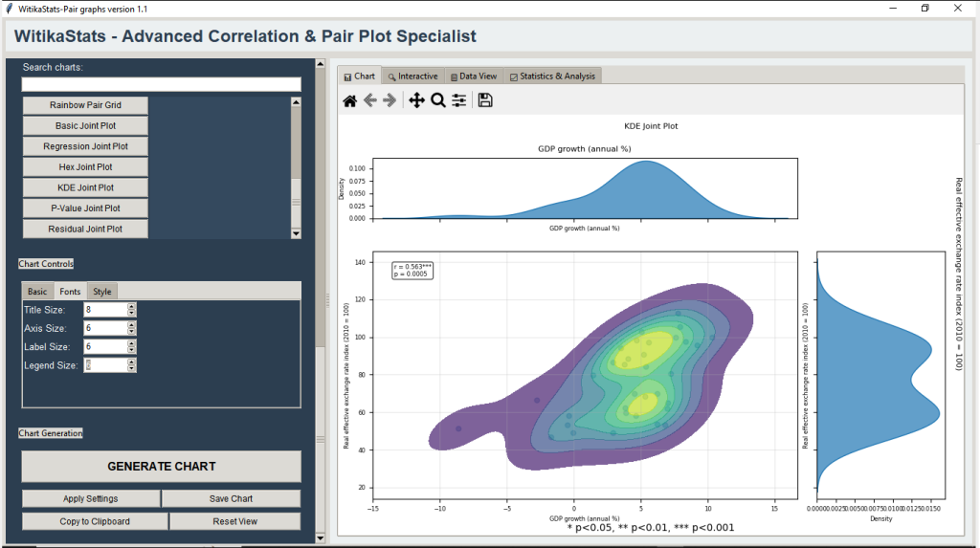Save figure with floppy disk icon
The height and width of the screenshot is (548, 980).
click(485, 100)
